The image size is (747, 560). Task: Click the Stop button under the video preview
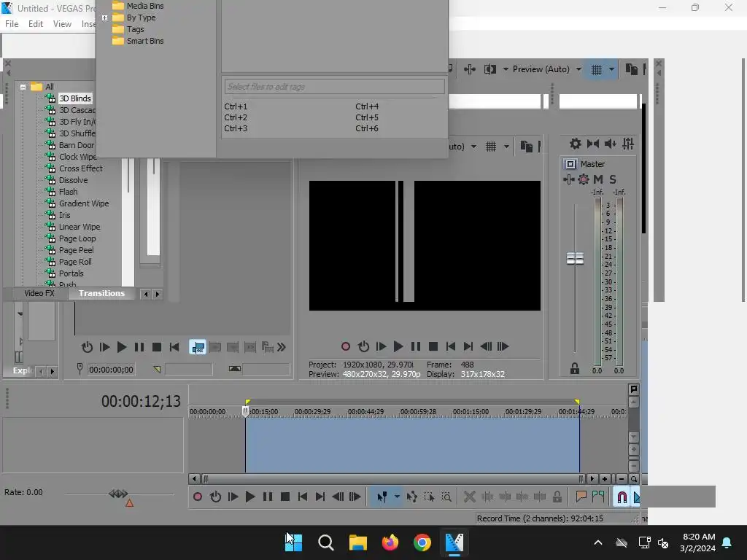tap(433, 346)
